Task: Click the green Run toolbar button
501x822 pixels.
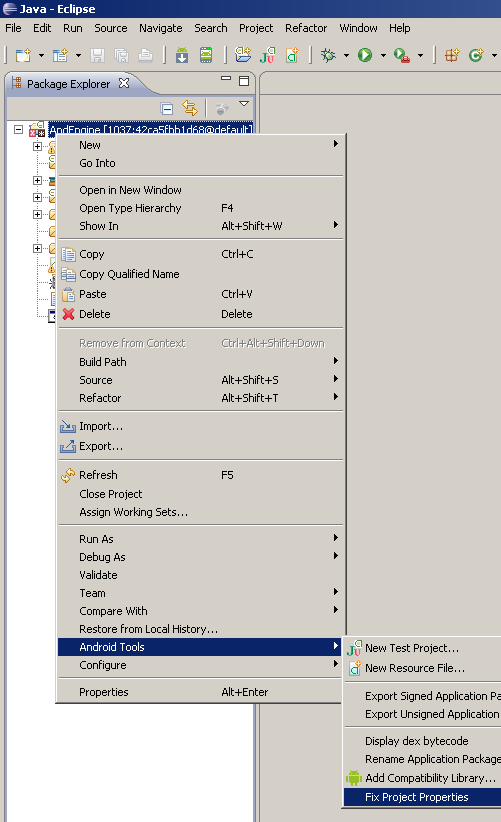Action: [x=365, y=55]
